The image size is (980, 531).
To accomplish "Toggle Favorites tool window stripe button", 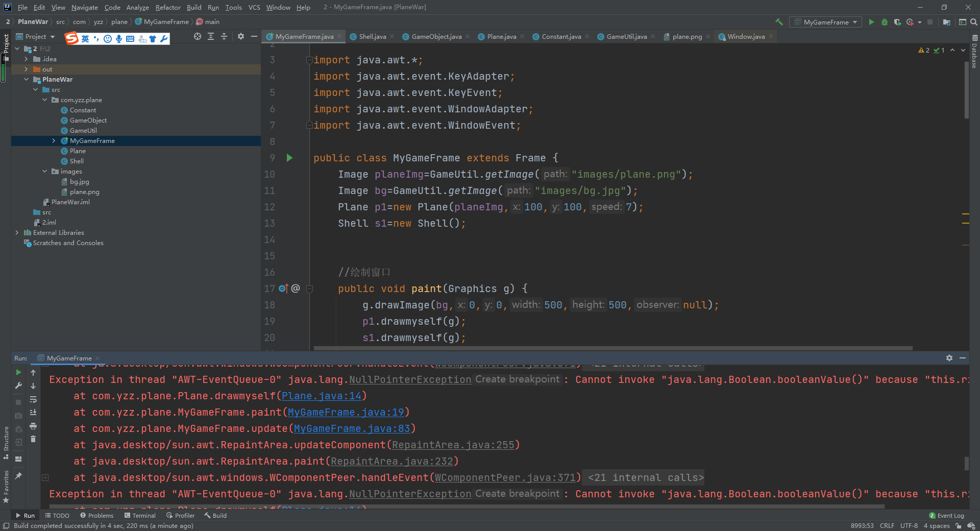I will pos(6,486).
